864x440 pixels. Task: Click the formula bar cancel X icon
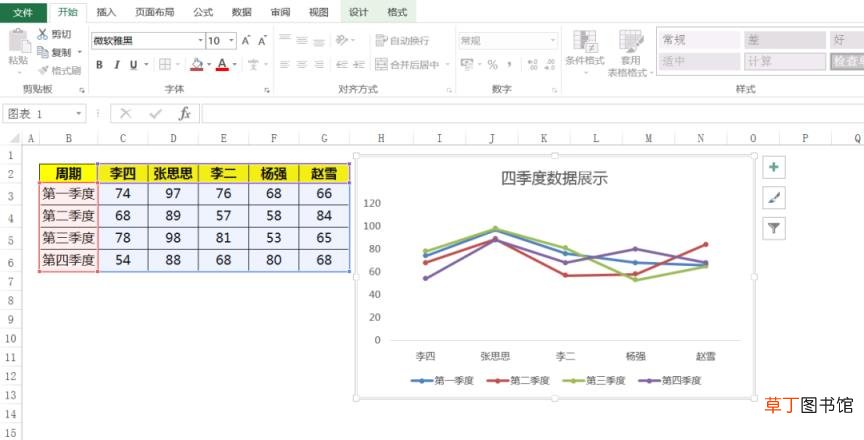(126, 113)
